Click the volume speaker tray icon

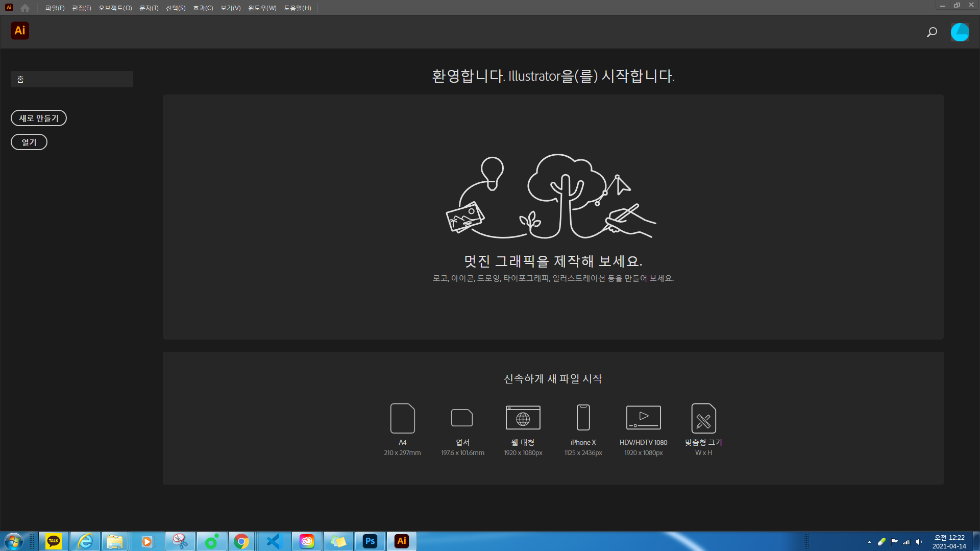click(919, 542)
